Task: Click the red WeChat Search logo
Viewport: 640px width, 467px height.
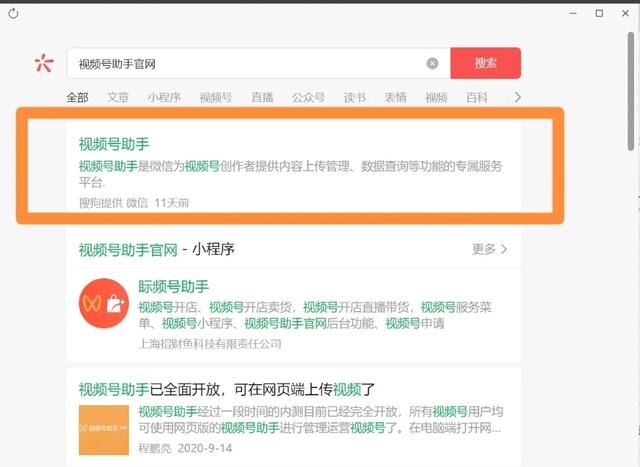Action: pos(44,63)
